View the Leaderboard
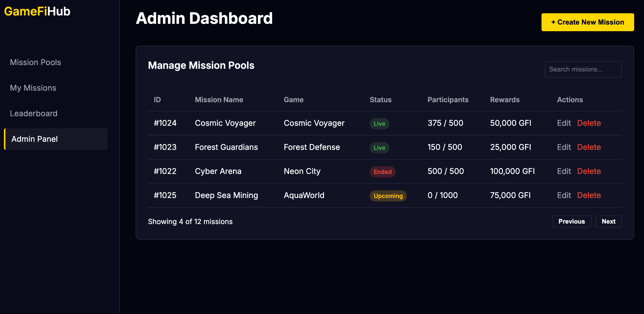Image resolution: width=644 pixels, height=314 pixels. pyautogui.click(x=34, y=113)
